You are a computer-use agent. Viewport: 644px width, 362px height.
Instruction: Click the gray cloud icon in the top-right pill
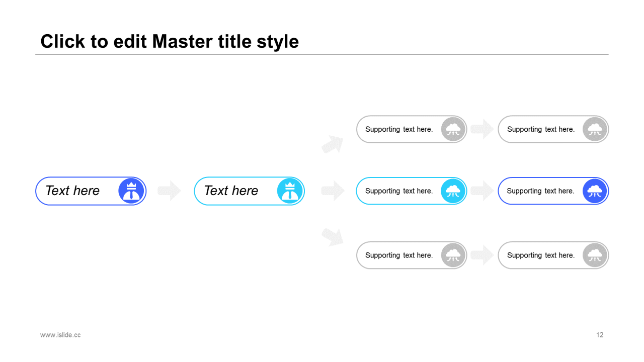595,129
